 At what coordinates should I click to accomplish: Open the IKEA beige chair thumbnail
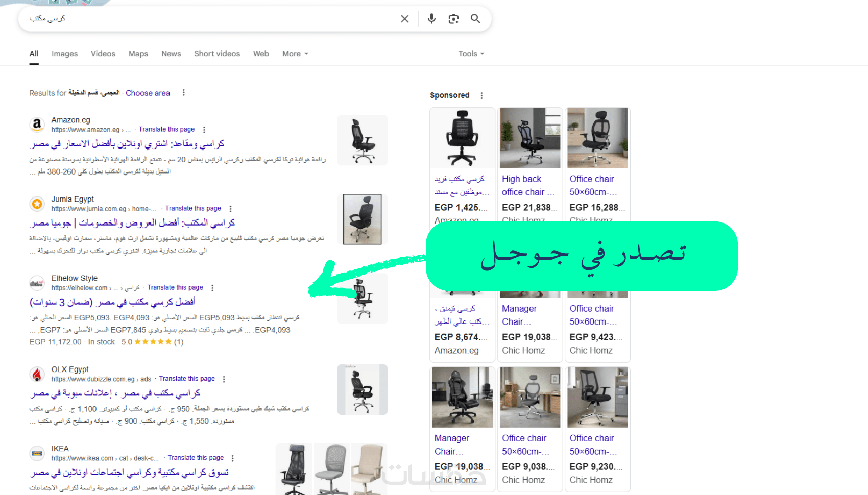pos(368,469)
